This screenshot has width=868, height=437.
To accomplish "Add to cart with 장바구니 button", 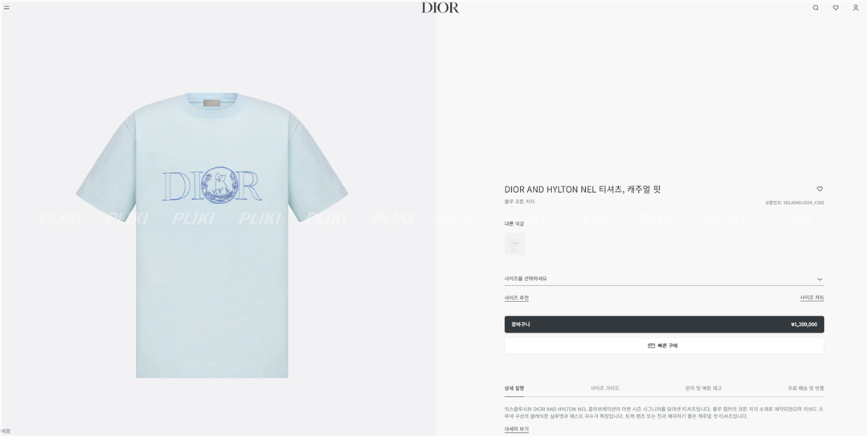I will coord(664,325).
